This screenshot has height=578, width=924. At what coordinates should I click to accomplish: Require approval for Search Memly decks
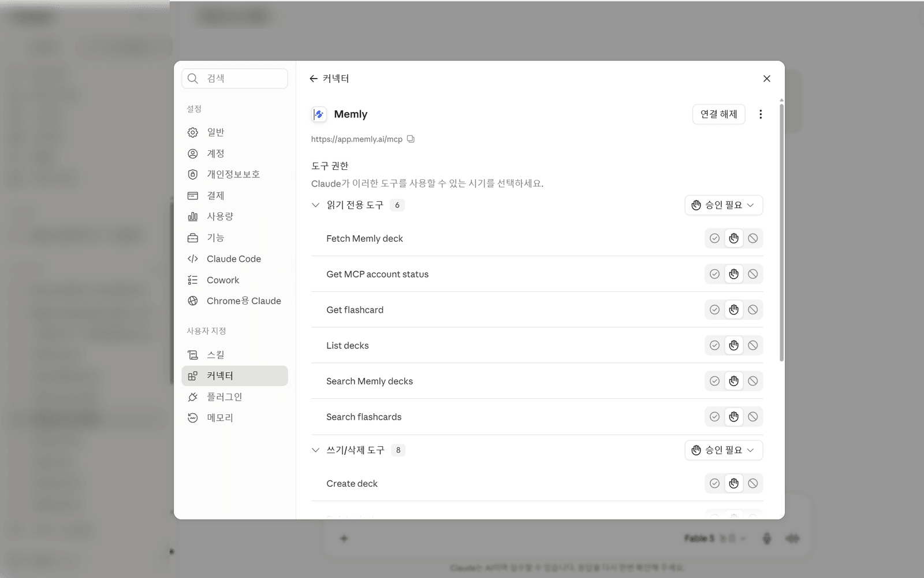pyautogui.click(x=733, y=381)
